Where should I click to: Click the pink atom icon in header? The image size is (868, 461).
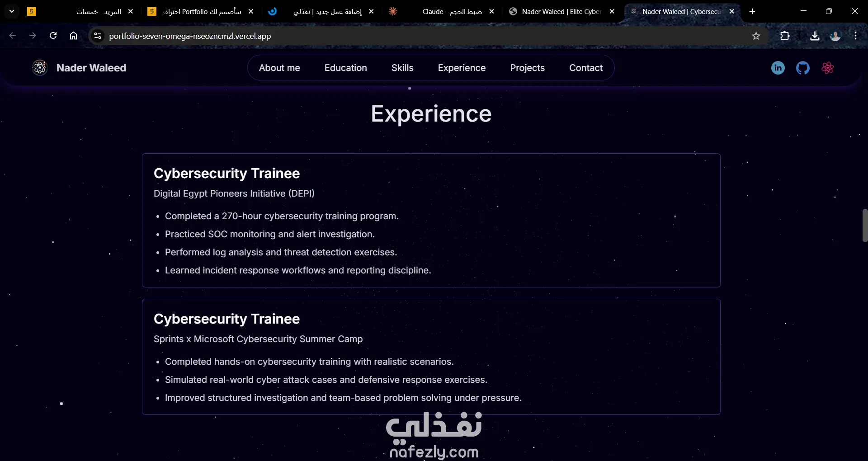(827, 68)
